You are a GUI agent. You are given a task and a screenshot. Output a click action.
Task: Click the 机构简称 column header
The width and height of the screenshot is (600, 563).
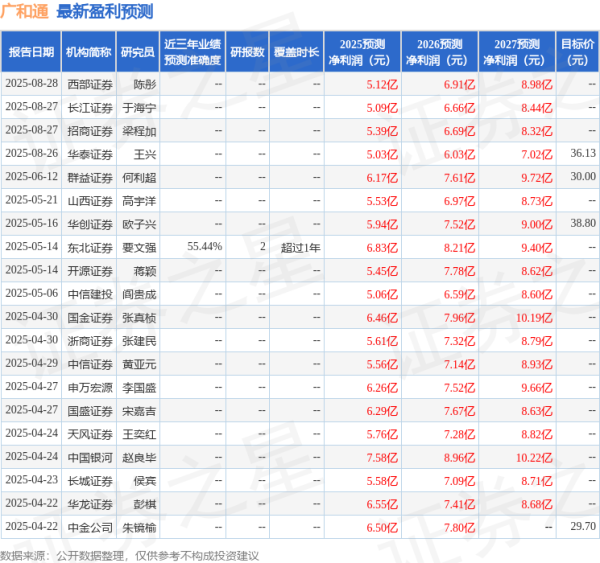pos(89,52)
